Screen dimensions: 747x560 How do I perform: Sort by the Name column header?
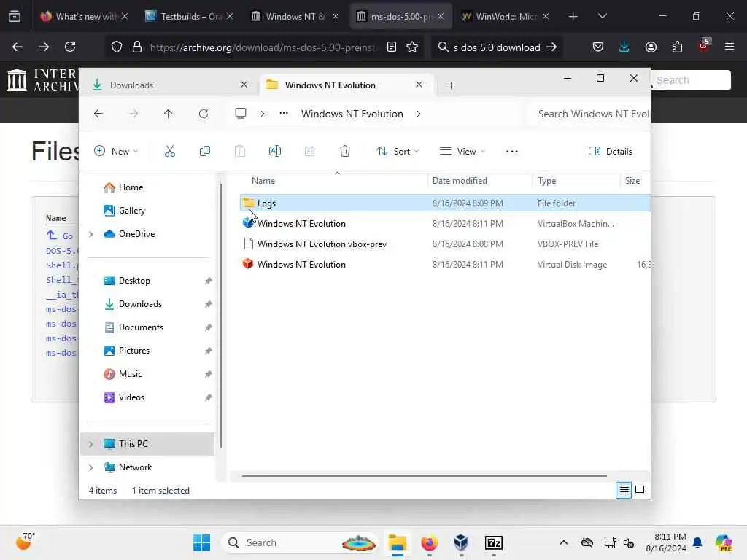click(x=263, y=181)
